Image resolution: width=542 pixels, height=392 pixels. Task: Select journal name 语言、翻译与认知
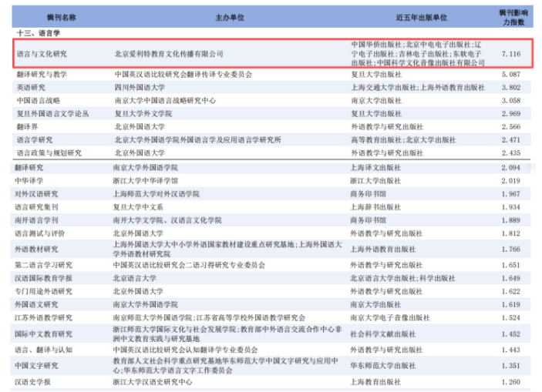tap(43, 350)
